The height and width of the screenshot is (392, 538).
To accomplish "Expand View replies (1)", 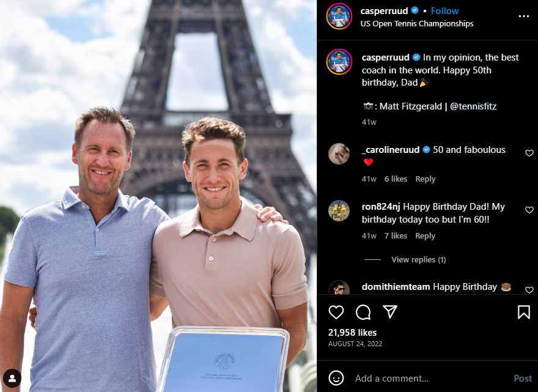I will point(418,259).
